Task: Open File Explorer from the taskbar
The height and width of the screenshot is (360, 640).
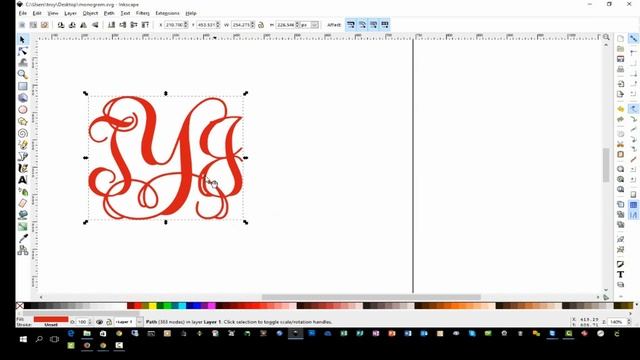Action: pyautogui.click(x=87, y=333)
